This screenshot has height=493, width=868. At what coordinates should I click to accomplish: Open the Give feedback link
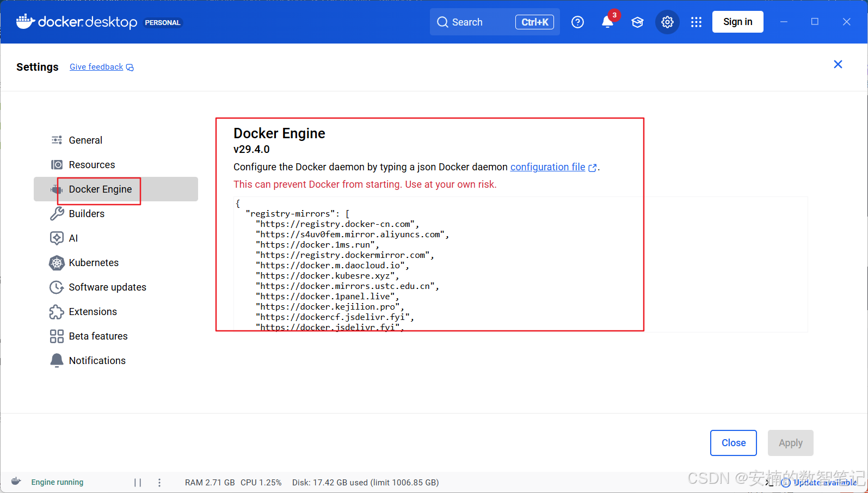102,67
